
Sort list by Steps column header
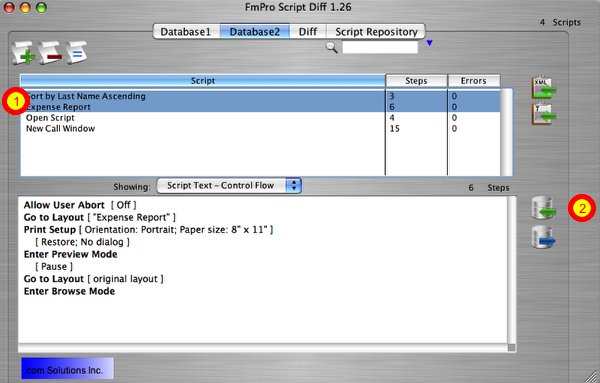[416, 81]
